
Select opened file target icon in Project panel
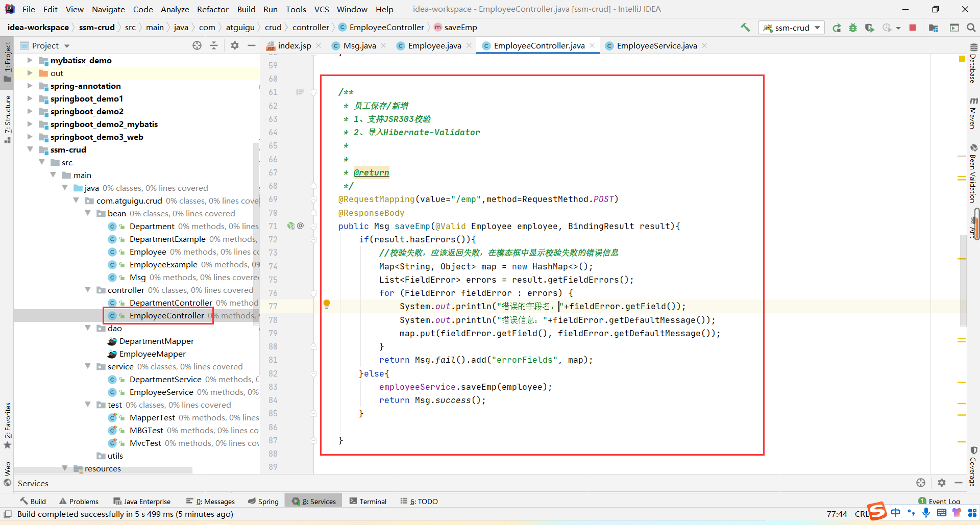click(x=197, y=45)
